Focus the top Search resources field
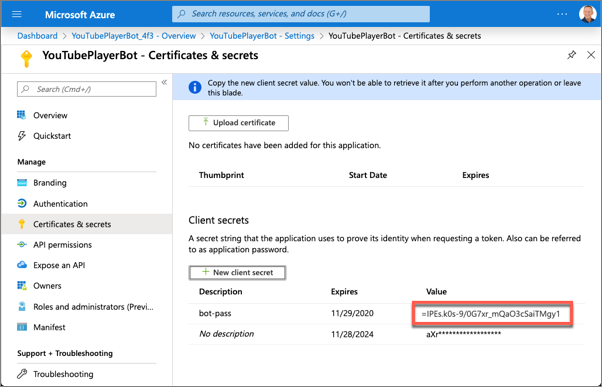 301,14
